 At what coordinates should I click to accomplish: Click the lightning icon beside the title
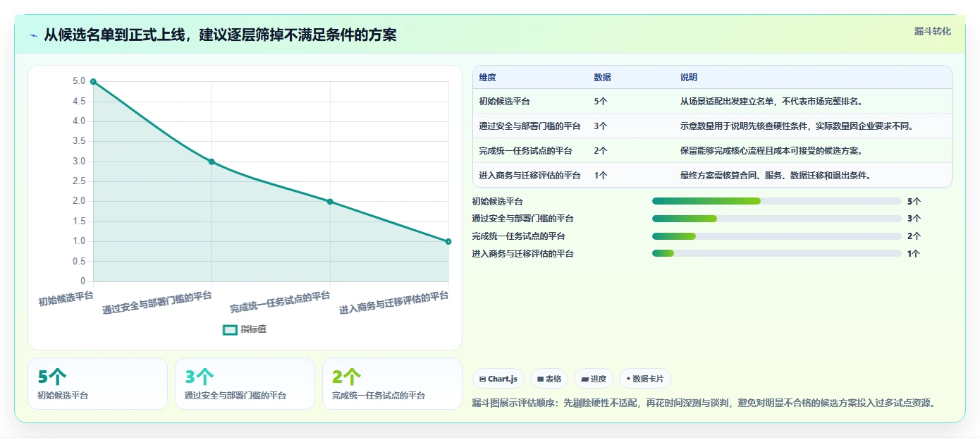point(33,35)
